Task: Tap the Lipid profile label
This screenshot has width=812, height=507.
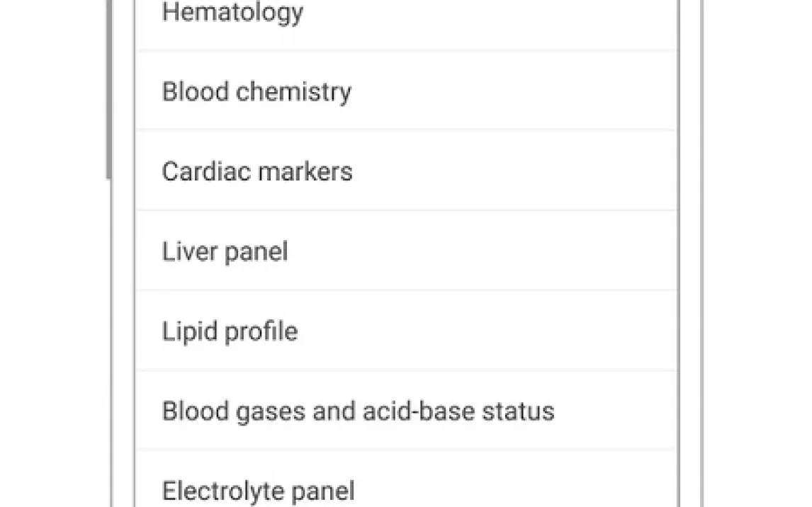Action: coord(230,332)
